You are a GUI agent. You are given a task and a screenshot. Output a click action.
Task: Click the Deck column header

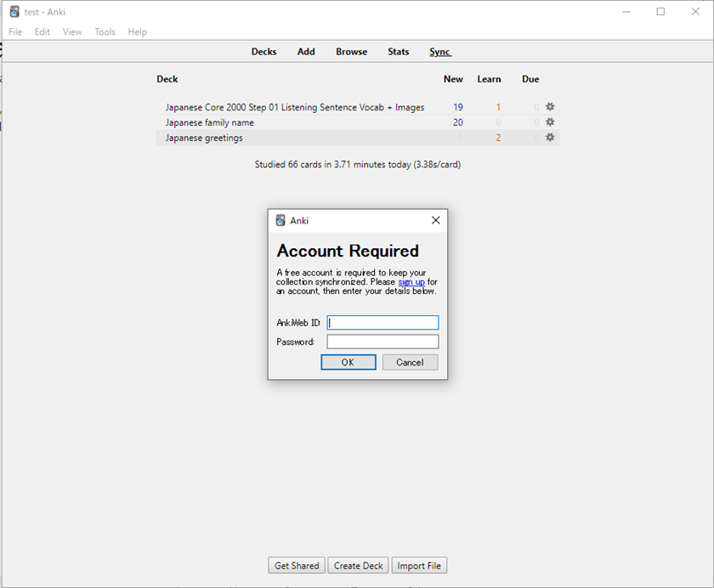[x=167, y=79]
